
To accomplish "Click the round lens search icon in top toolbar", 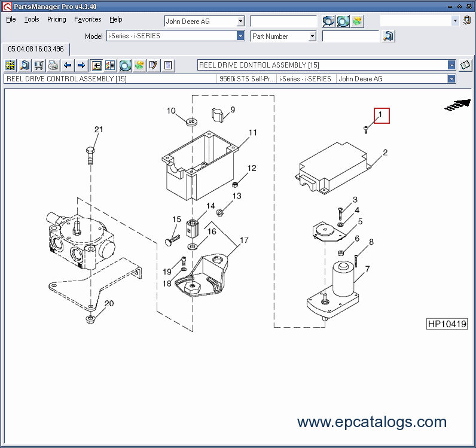I will pyautogui.click(x=343, y=22).
